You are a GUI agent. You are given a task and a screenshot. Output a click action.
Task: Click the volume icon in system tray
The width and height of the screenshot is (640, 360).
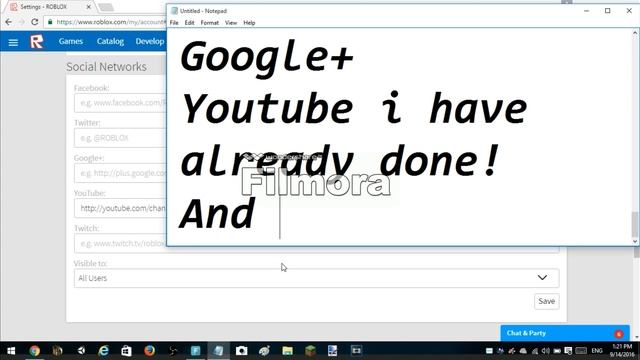pos(545,351)
